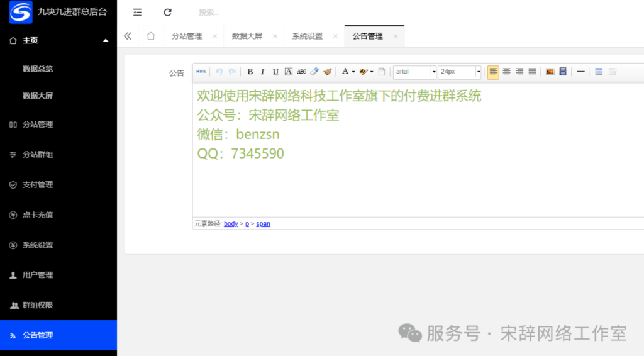The height and width of the screenshot is (356, 644).
Task: Close the 数据大屏 tab
Action: pyautogui.click(x=275, y=36)
